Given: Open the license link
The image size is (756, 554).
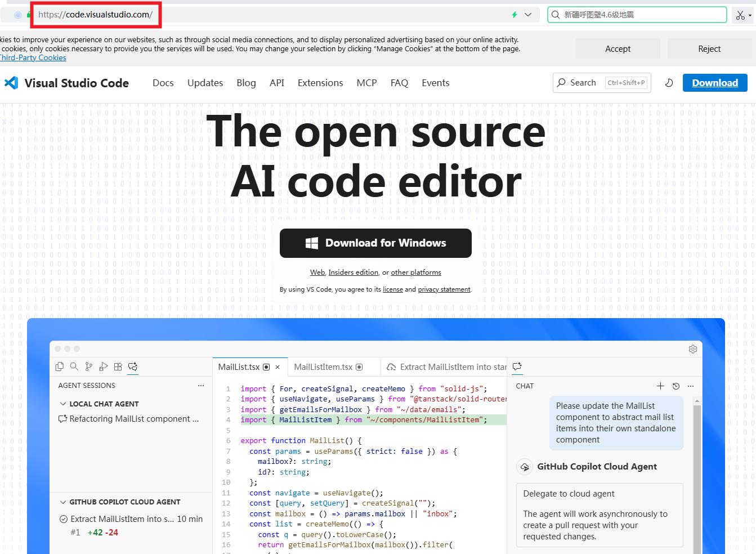Looking at the screenshot, I should click(393, 289).
